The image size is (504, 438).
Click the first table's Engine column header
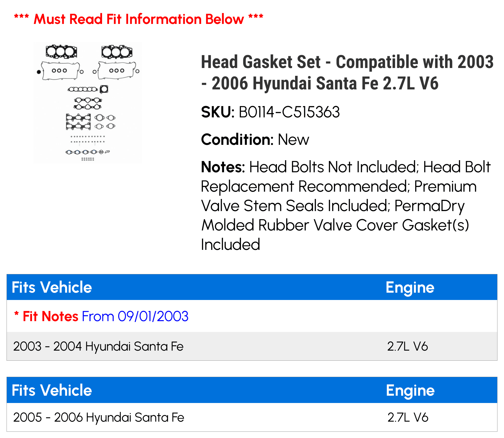click(x=410, y=287)
